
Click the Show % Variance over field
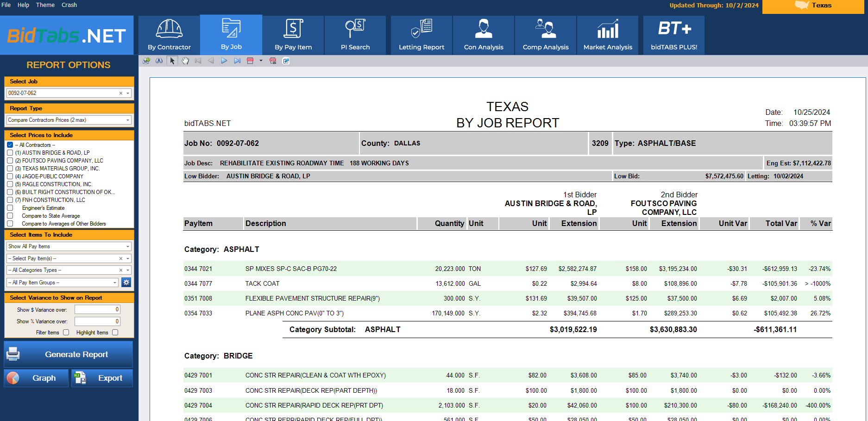(97, 321)
